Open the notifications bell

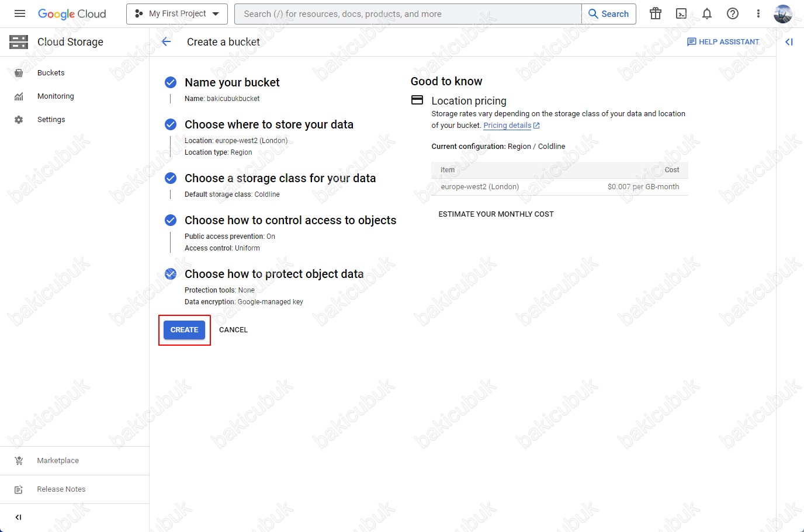tap(707, 13)
